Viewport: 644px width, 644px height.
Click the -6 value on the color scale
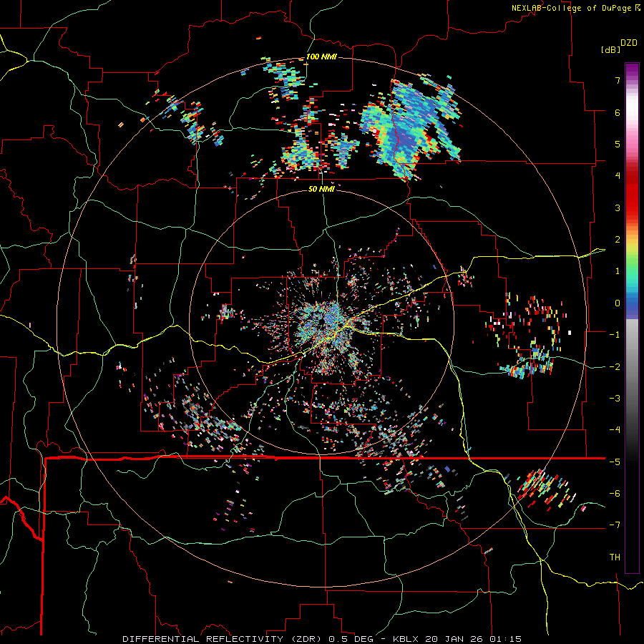coord(615,494)
